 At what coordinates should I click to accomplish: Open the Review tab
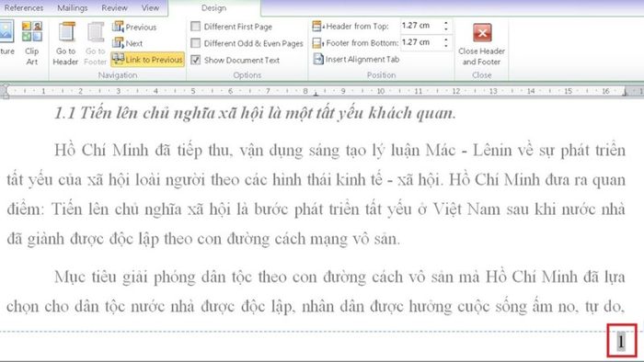tap(114, 7)
